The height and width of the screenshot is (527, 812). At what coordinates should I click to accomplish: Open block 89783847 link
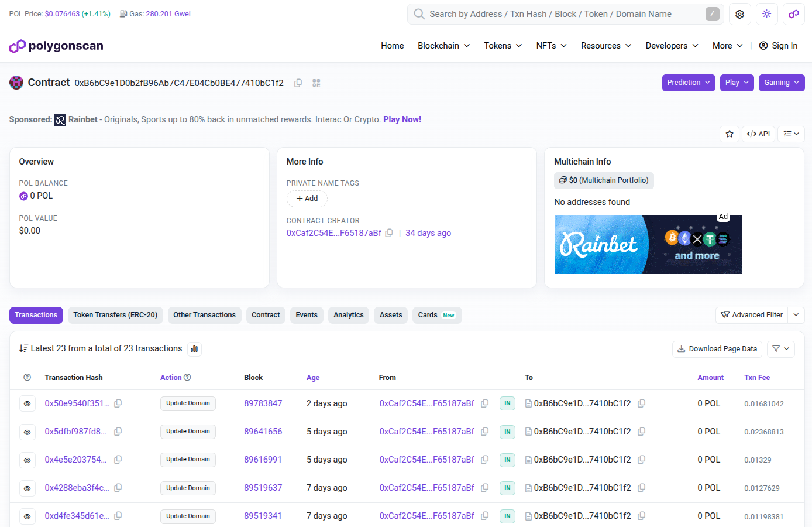[x=263, y=403]
